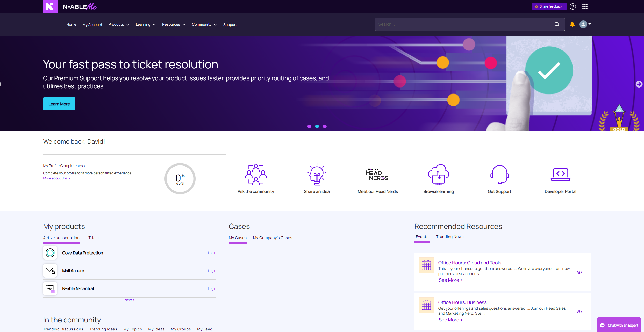Screen dimensions: 644x332
Task: Click the Learn More button
Action: click(59, 104)
